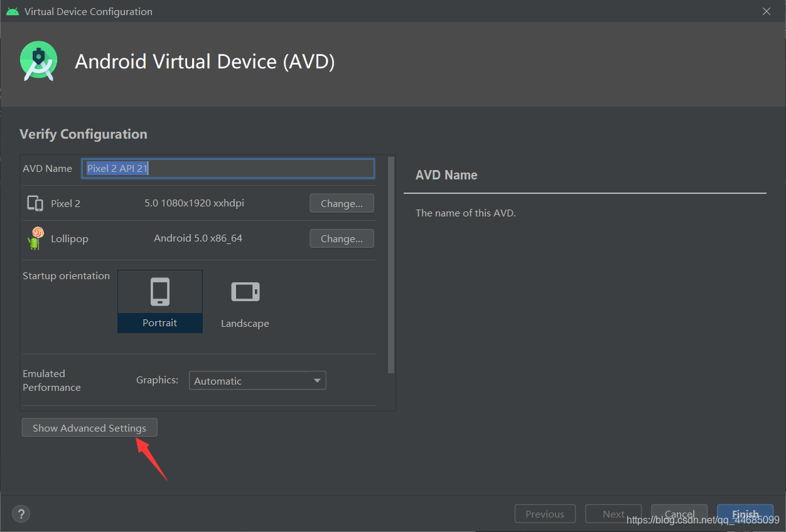Click the Android icon in title bar
This screenshot has height=532, width=786.
pyautogui.click(x=13, y=11)
